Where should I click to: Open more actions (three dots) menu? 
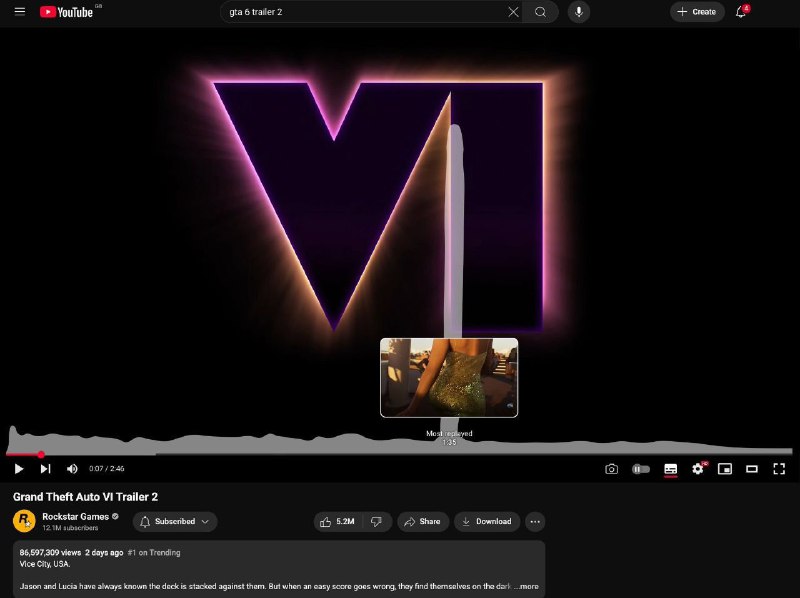click(535, 521)
